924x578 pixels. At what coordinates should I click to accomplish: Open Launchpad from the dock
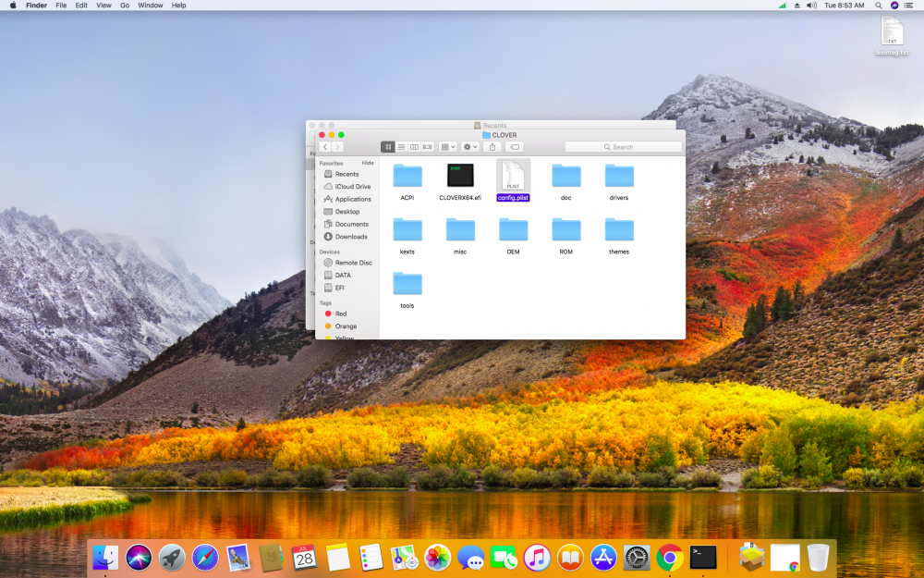[x=172, y=558]
